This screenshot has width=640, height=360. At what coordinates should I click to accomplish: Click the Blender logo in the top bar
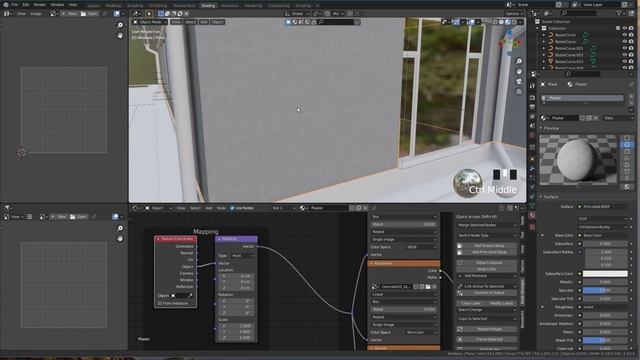click(5, 4)
